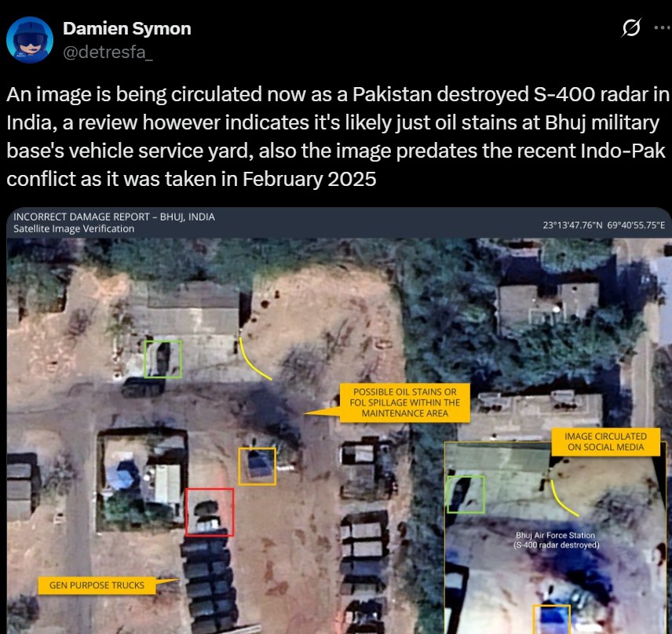Click the 'Satellite Image Verification' subtitle
672x634 pixels.
point(75,228)
